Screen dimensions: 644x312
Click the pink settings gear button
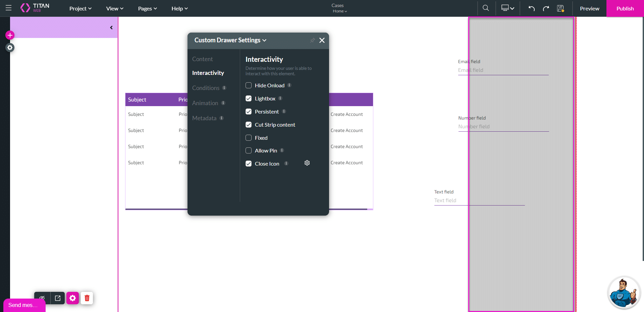72,298
